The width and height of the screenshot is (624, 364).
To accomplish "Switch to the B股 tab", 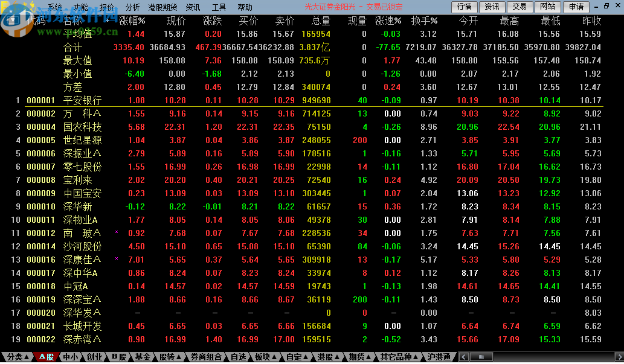I will pos(118,357).
